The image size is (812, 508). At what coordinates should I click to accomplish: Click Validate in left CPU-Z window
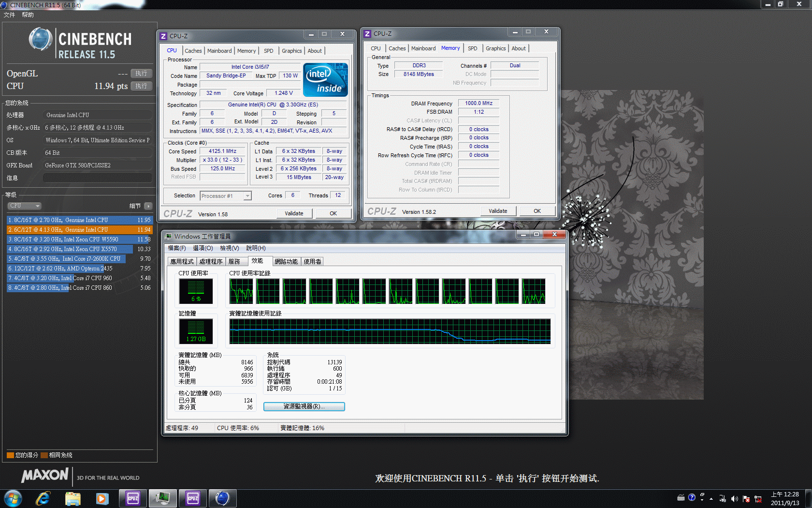pyautogui.click(x=294, y=213)
